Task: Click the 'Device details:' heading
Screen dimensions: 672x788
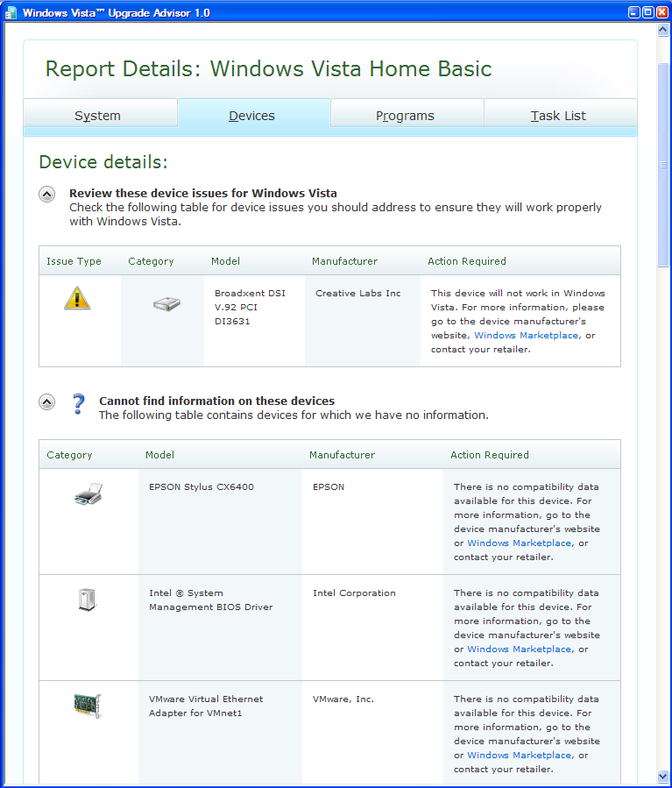Action: [x=103, y=162]
